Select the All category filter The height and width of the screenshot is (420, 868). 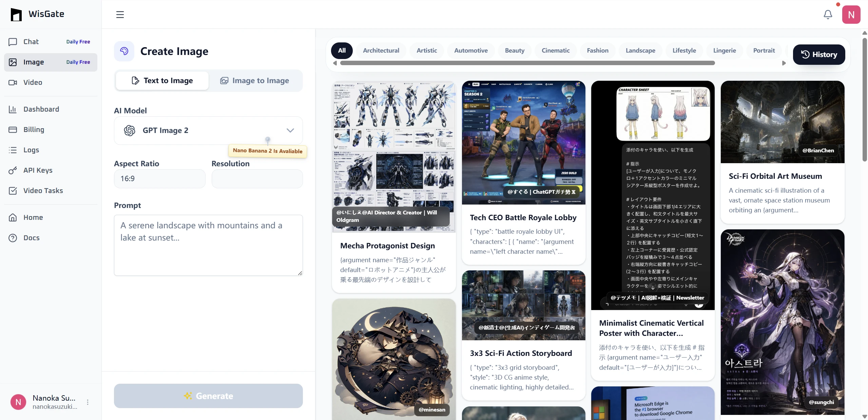[x=342, y=51]
